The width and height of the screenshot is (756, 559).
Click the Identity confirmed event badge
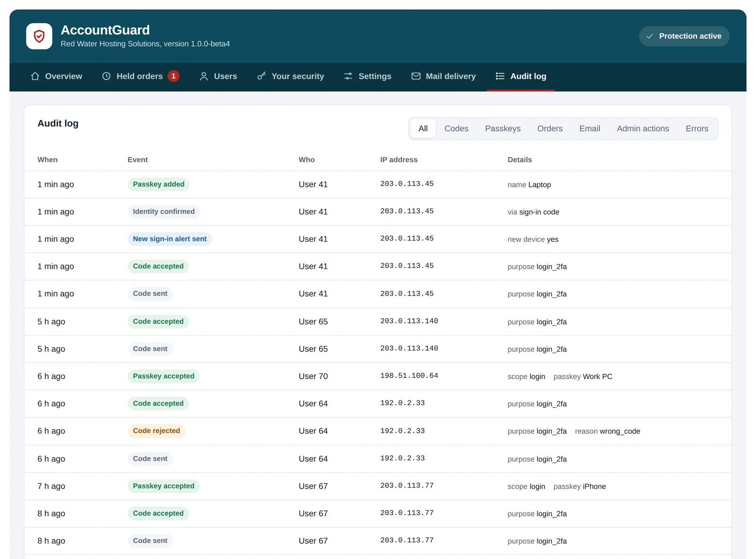[163, 212]
